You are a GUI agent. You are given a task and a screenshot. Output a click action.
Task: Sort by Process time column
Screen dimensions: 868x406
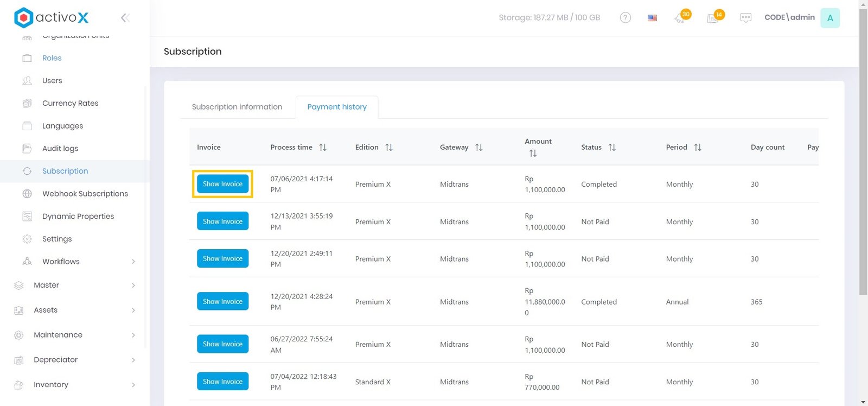pos(323,147)
